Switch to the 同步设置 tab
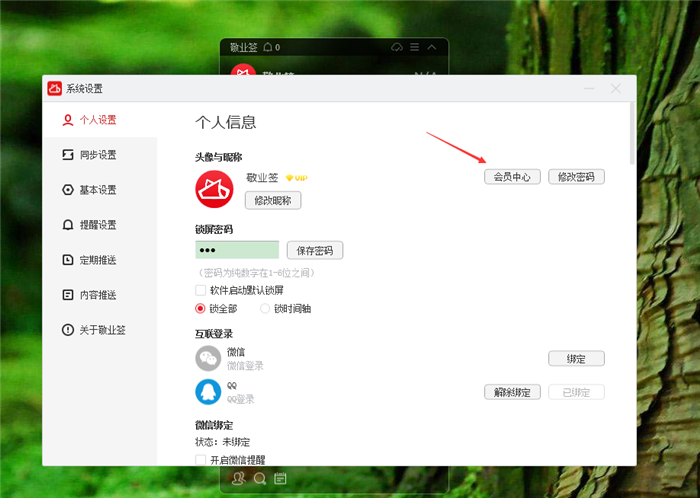Screen dimensions: 700x498 [x=98, y=155]
